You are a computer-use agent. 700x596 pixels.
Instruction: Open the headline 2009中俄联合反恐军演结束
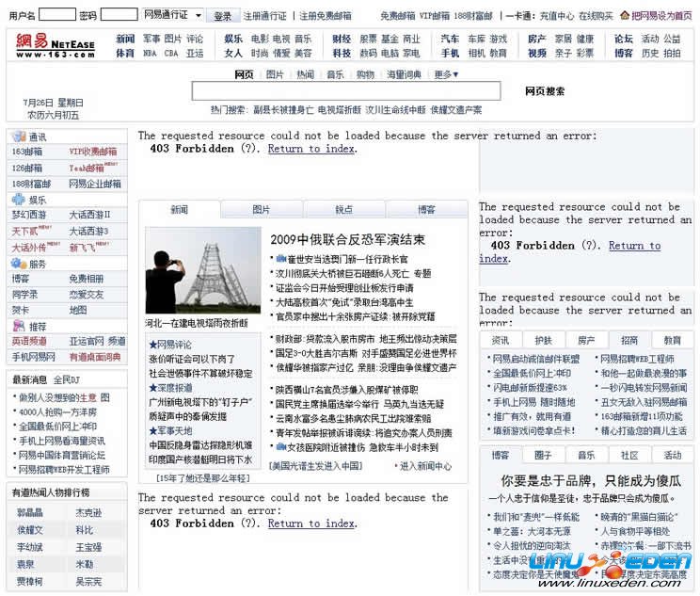click(348, 239)
